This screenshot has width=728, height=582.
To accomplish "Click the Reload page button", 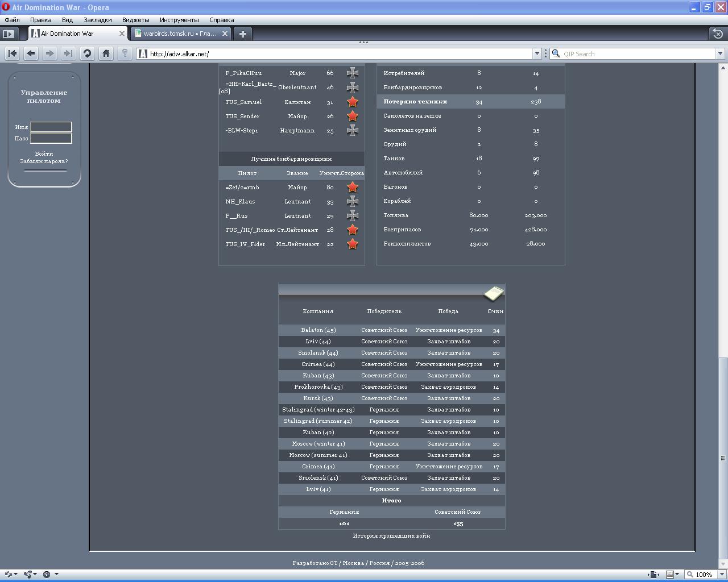I will pyautogui.click(x=87, y=53).
